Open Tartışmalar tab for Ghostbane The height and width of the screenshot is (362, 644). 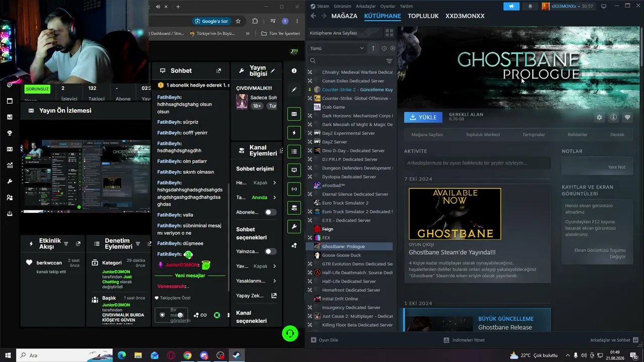(534, 135)
